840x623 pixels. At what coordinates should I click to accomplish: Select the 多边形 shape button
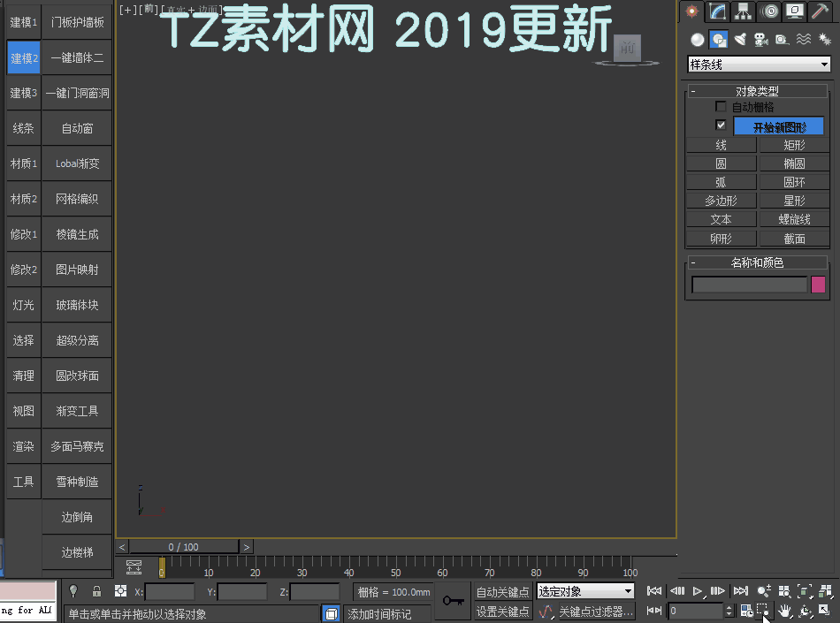coord(721,201)
